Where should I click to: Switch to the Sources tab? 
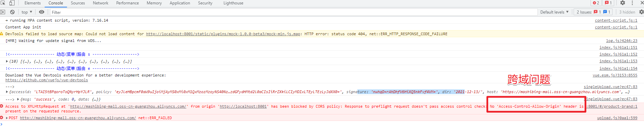(78, 3)
